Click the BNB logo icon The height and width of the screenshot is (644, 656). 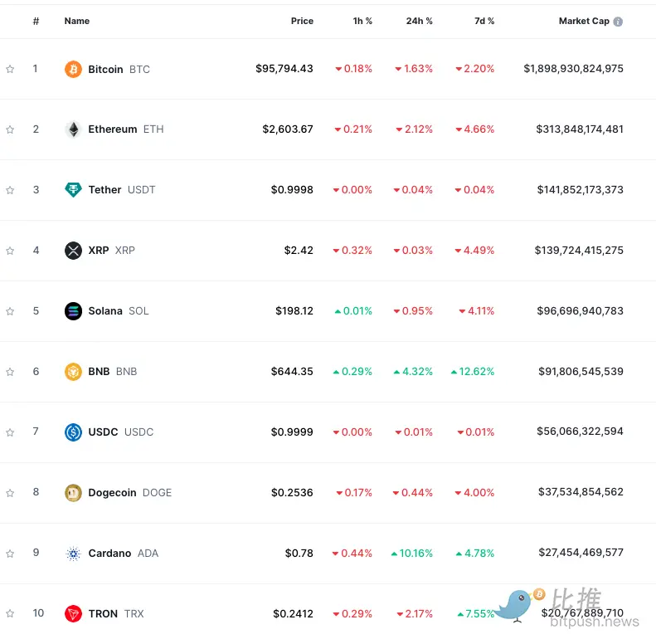tap(73, 372)
